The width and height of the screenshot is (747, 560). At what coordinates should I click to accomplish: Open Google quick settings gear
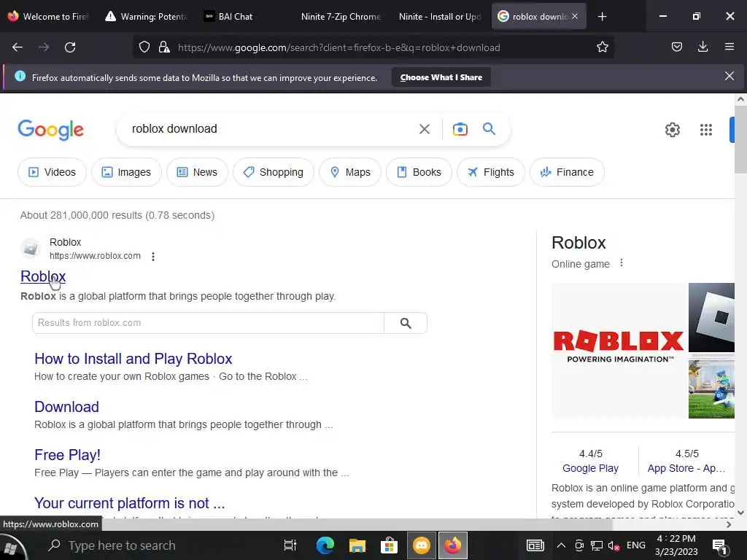tap(672, 130)
